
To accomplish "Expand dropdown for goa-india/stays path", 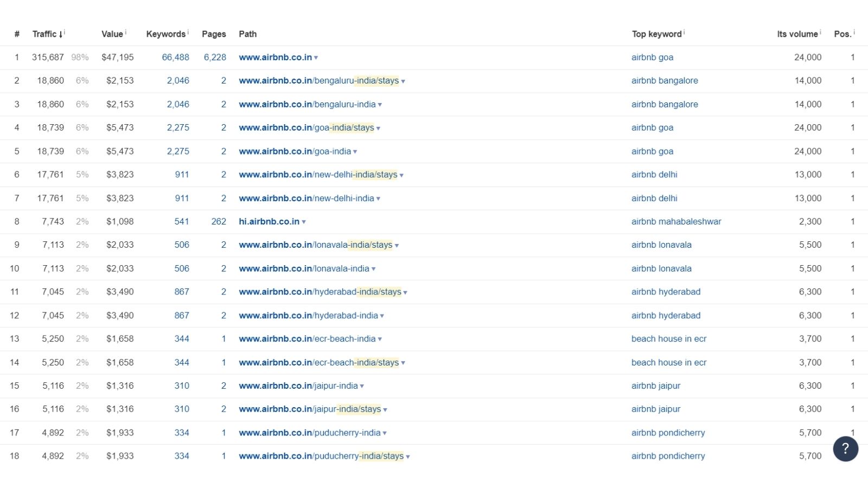I will point(378,129).
